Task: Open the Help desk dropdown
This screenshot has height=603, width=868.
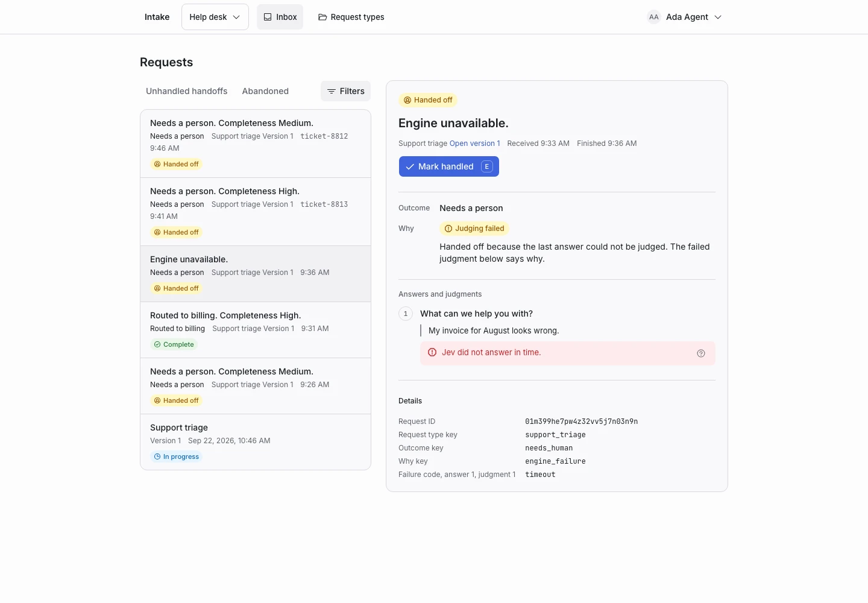Action: pyautogui.click(x=215, y=17)
